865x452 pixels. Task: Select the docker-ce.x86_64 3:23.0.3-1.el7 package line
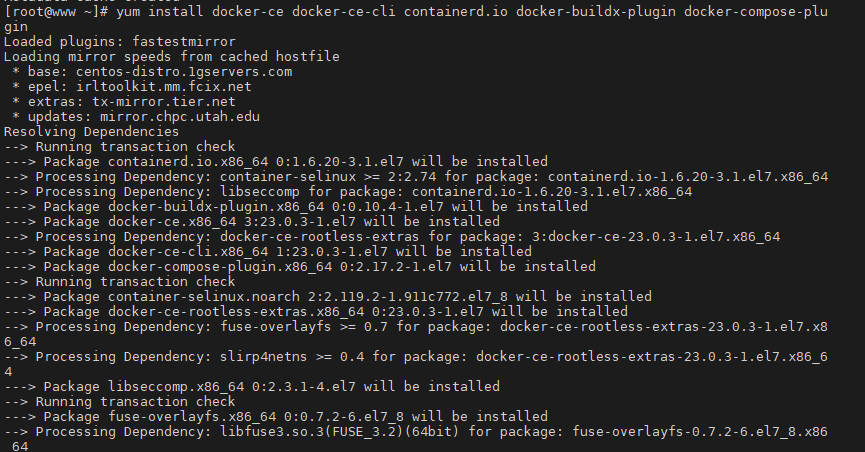point(252,221)
